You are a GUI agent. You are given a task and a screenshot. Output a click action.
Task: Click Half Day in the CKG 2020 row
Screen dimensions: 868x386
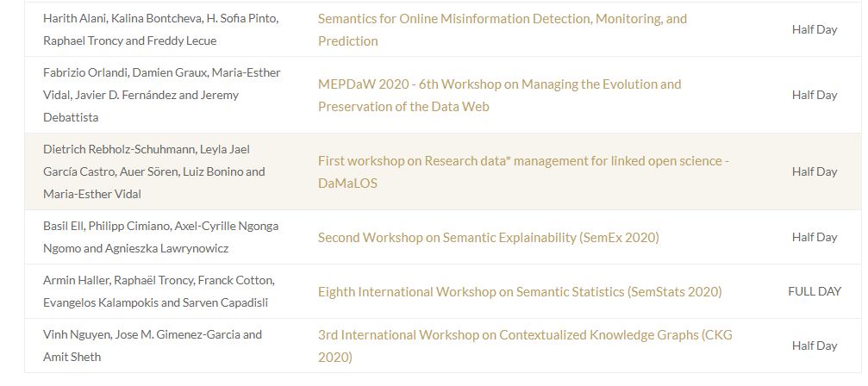(814, 346)
